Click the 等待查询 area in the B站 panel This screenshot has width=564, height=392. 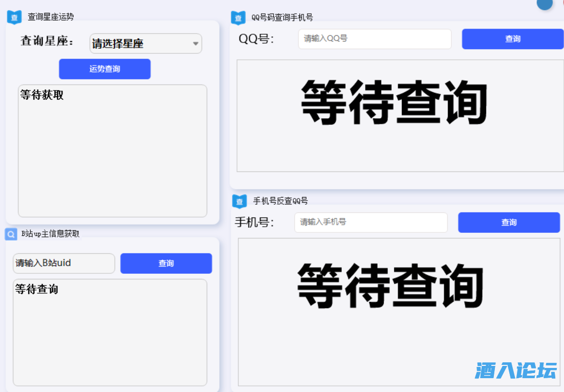click(x=110, y=333)
